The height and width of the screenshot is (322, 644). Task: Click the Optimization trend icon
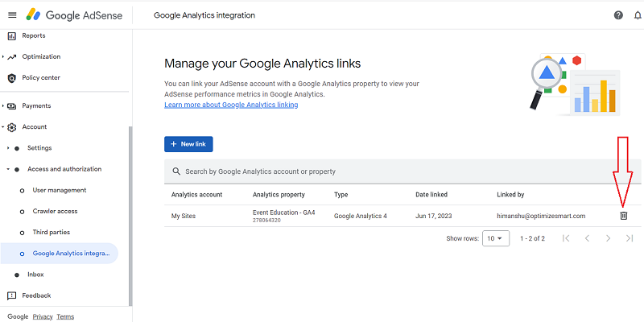pos(12,56)
